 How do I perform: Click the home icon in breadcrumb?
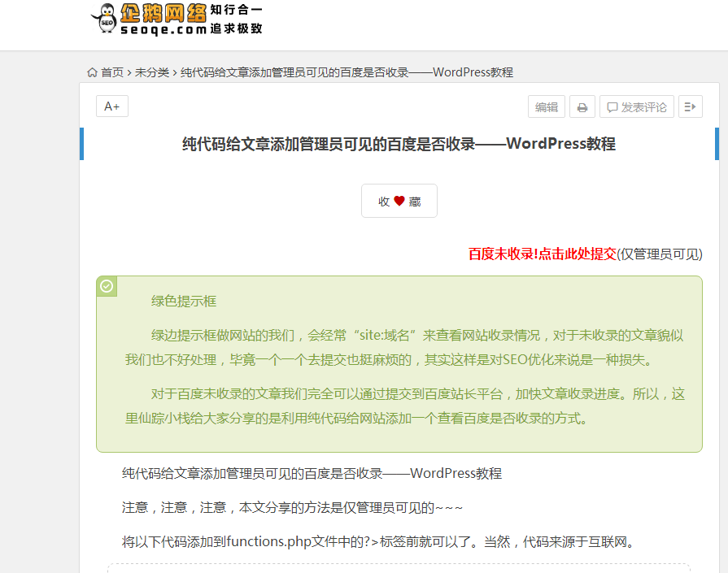[x=93, y=72]
